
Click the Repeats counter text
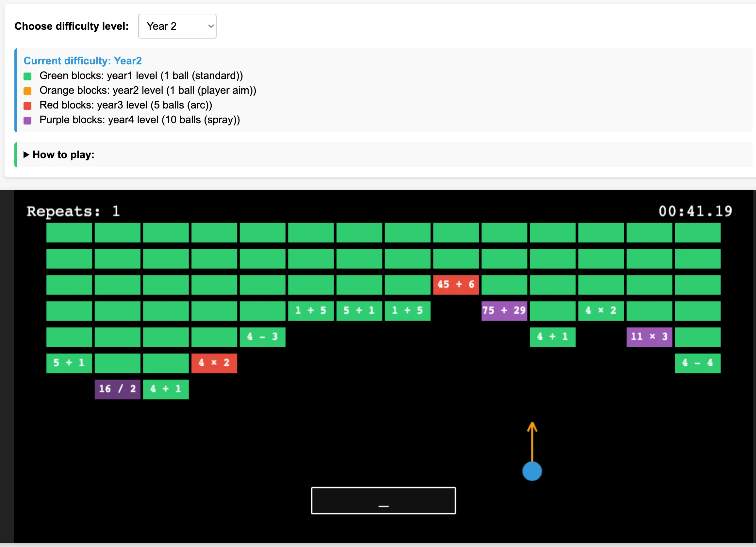[73, 211]
